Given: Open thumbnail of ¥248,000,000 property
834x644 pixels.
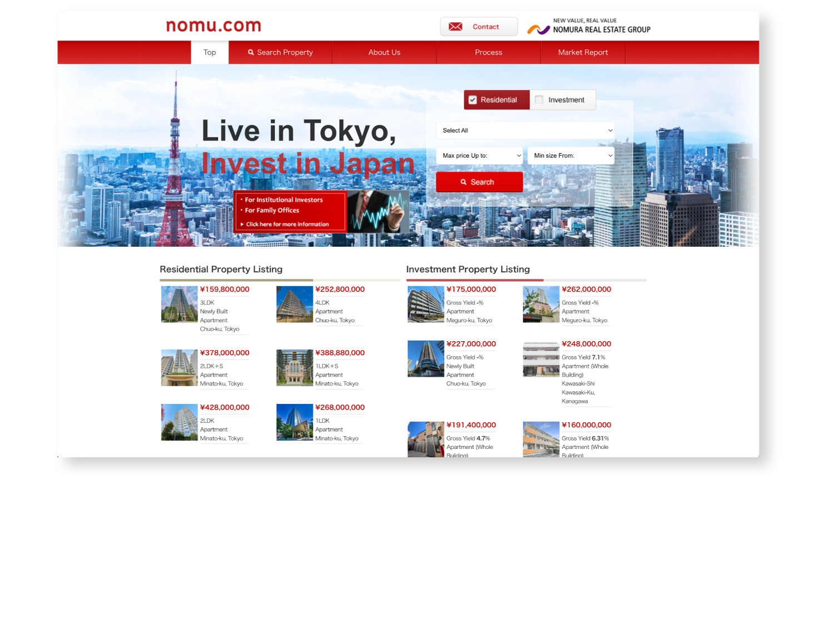Looking at the screenshot, I should (541, 358).
